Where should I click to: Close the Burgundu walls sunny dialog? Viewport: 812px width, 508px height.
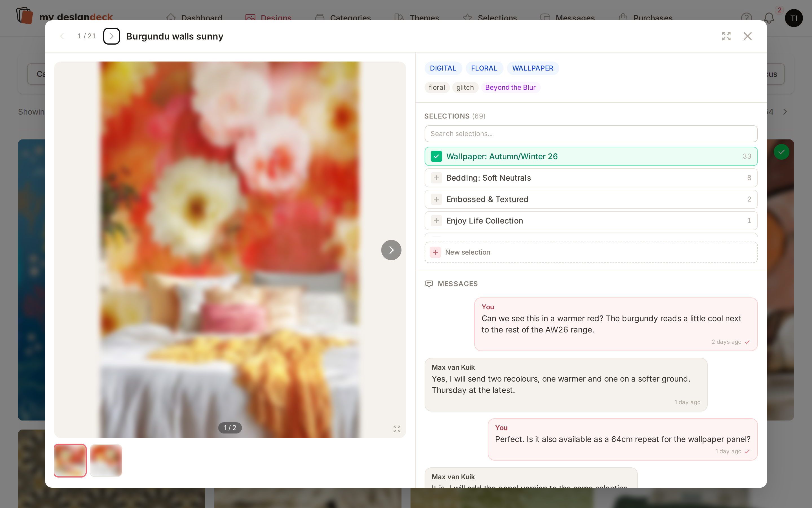[748, 36]
